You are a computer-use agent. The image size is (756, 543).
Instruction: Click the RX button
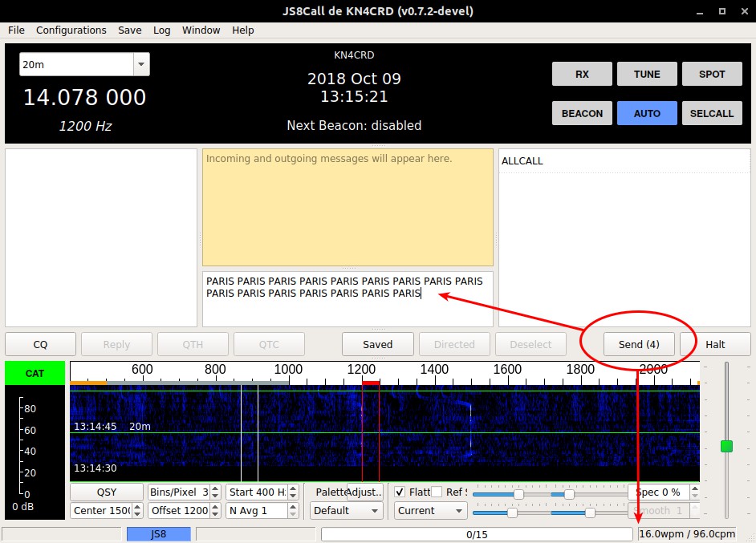click(x=582, y=74)
